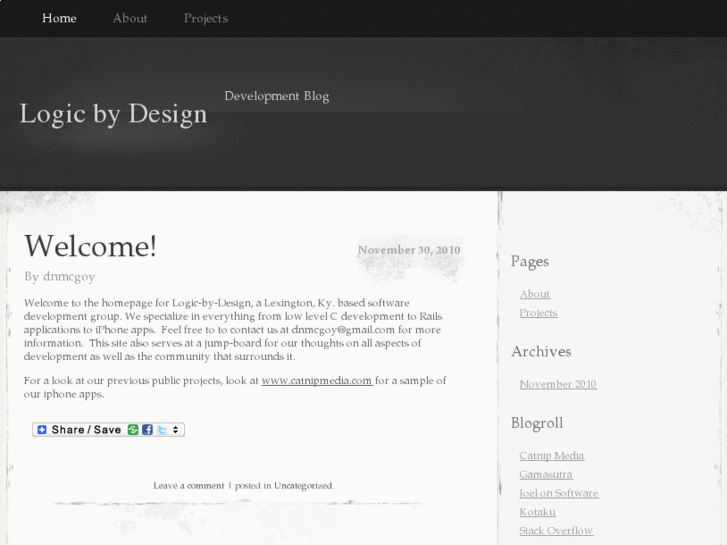Click the Archives sidebar heading
This screenshot has height=545, width=727.
[541, 352]
